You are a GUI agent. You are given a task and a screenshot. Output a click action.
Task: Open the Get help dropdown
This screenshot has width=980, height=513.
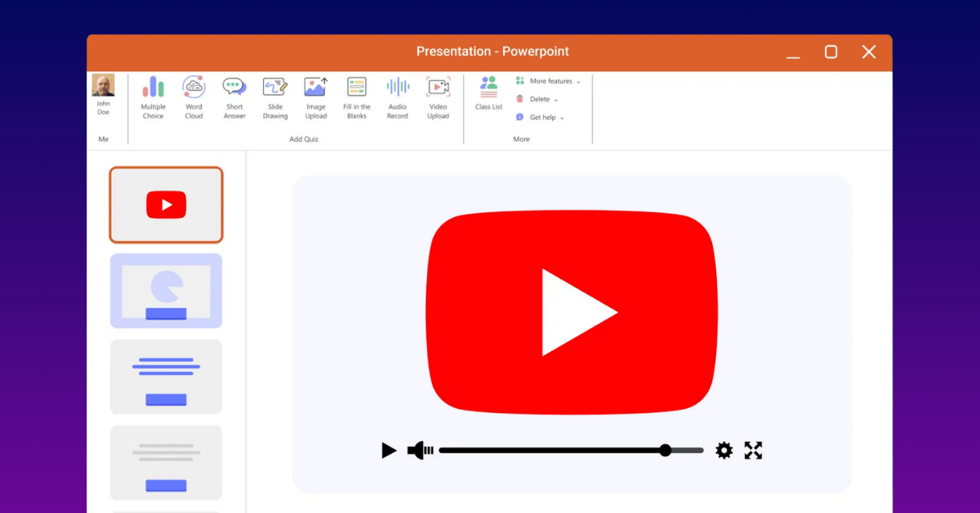click(x=540, y=118)
